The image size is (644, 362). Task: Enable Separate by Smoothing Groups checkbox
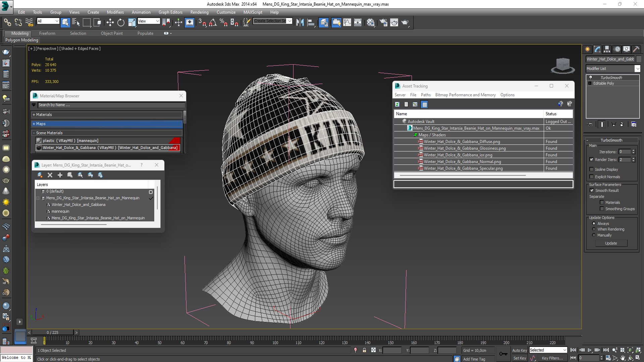602,209
